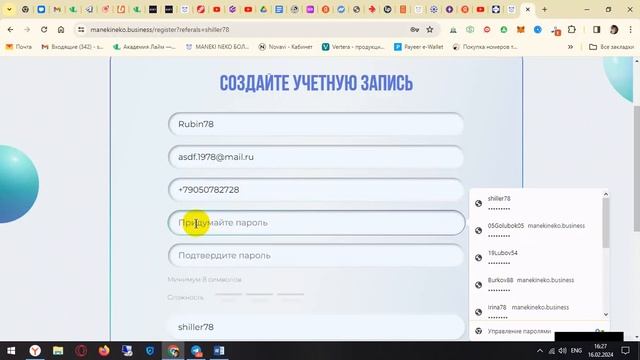
Task: Switch the ENG input language
Action: coord(576,351)
